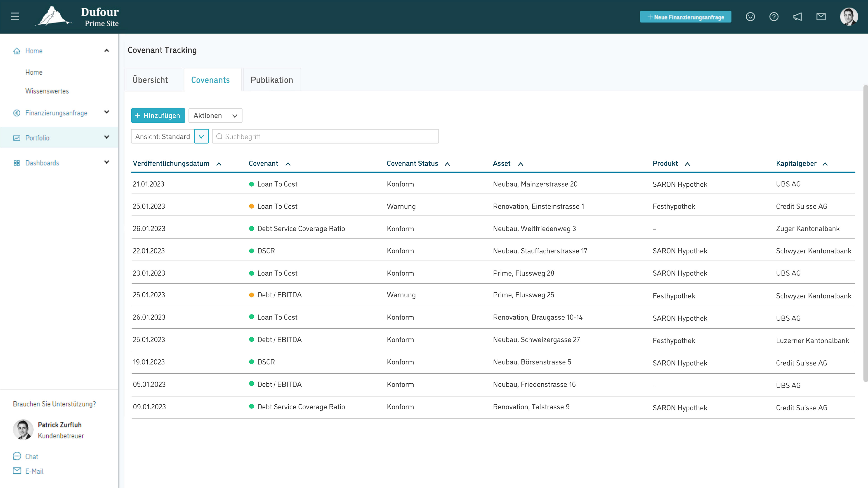Open the mail envelope icon in header

[x=821, y=16]
